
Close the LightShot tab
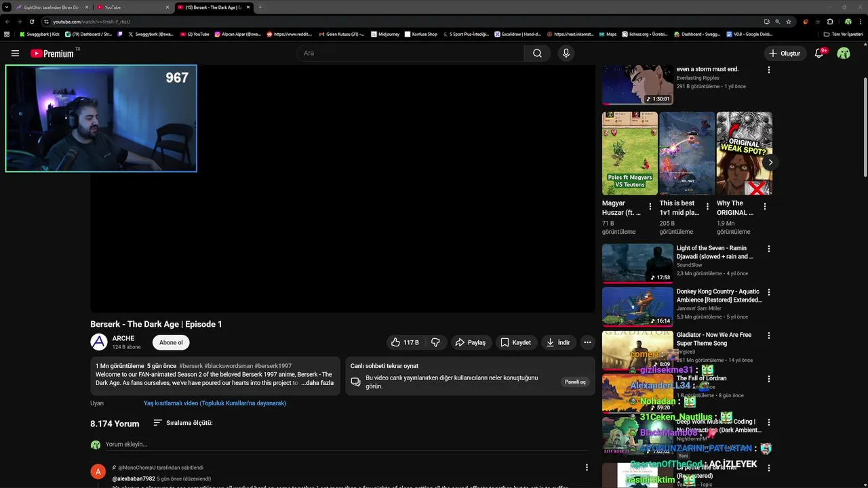(x=87, y=7)
